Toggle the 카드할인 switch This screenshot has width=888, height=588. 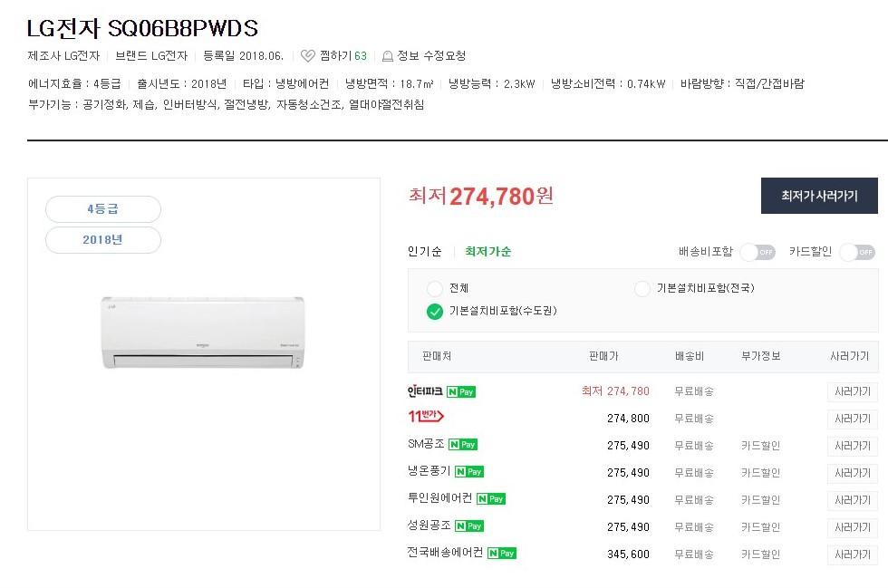click(856, 252)
